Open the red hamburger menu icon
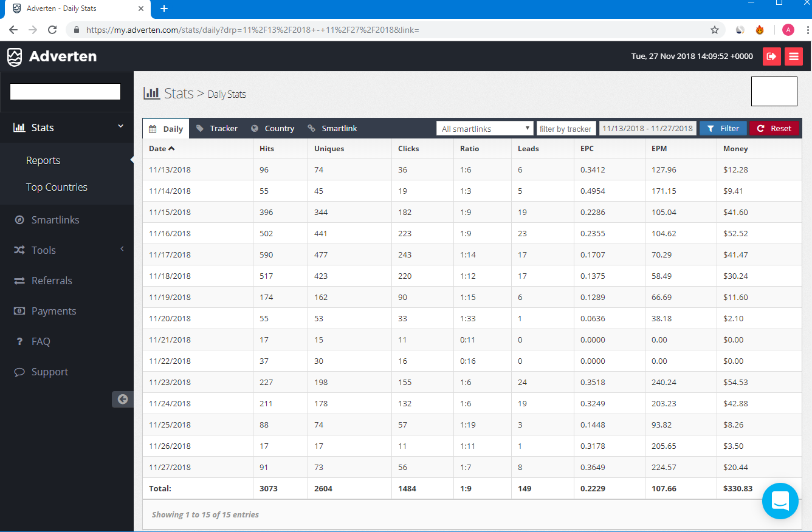Image resolution: width=812 pixels, height=532 pixels. (793, 56)
